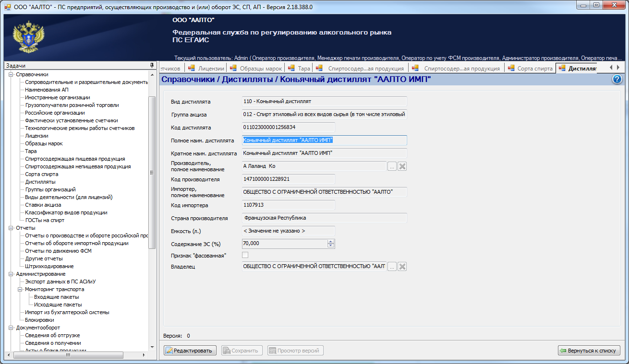Open Технологические режимы работы счетчиков

[80, 128]
